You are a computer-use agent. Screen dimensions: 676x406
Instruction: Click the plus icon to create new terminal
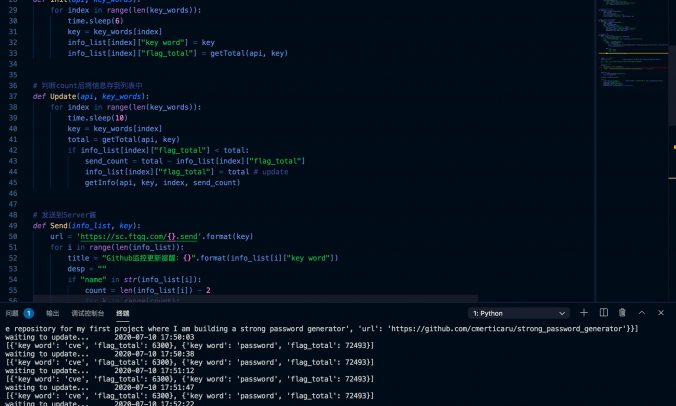pyautogui.click(x=584, y=313)
